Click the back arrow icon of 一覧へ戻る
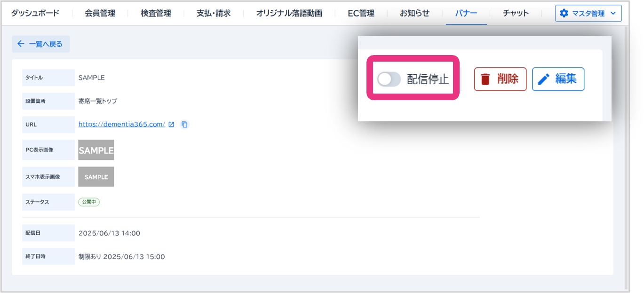The image size is (644, 293). click(x=21, y=44)
